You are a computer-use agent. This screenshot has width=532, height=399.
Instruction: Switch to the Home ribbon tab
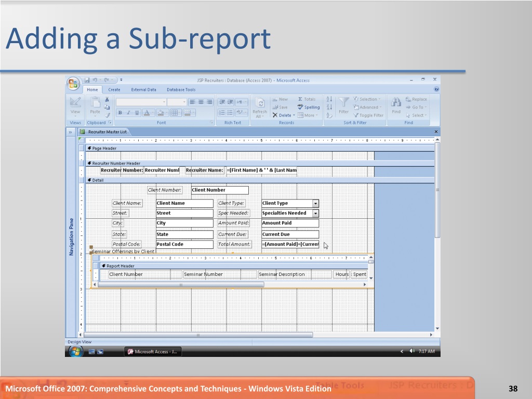point(92,89)
